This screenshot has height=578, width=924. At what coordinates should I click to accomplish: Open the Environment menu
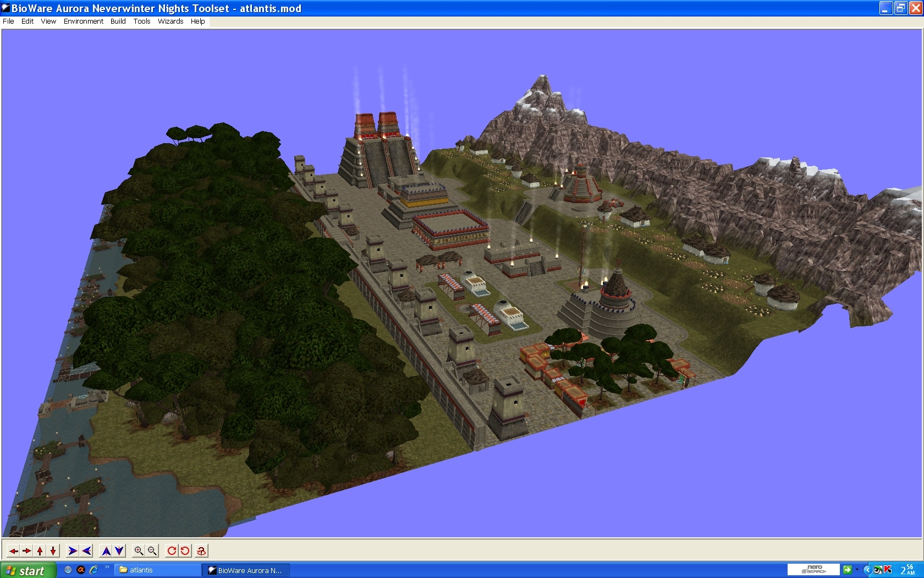(x=83, y=21)
